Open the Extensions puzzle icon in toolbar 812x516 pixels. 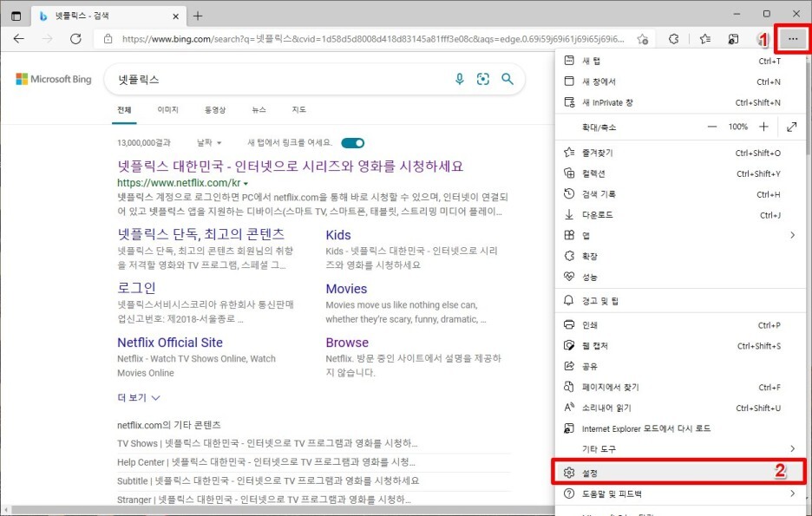673,39
